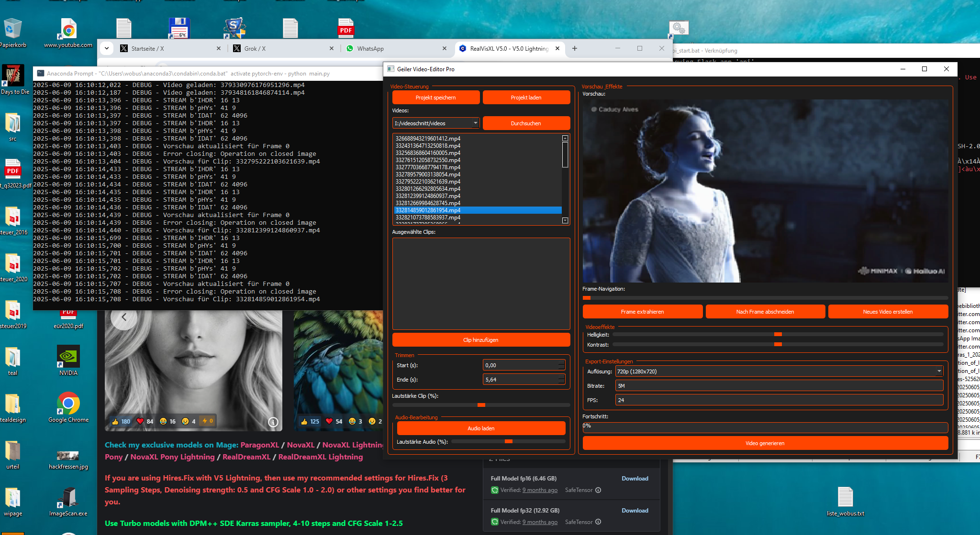Select 332795222103621639.mp4 in the video list
The image size is (980, 535).
pyautogui.click(x=428, y=182)
